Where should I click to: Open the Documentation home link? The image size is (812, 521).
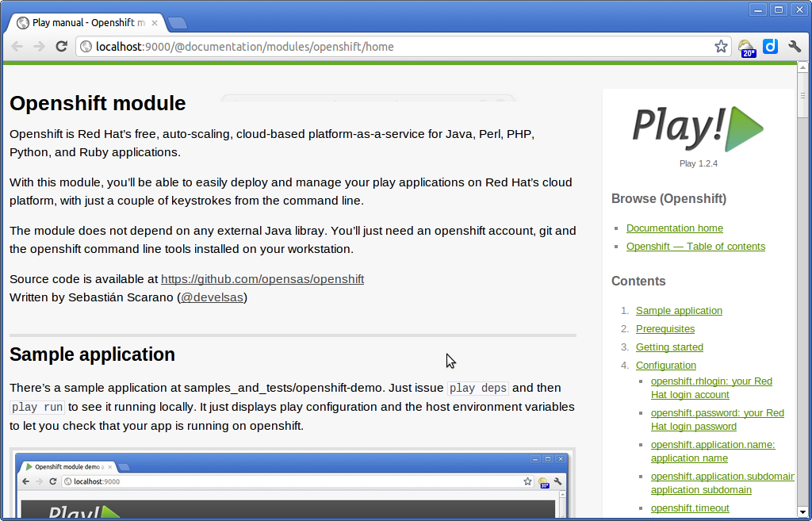coord(675,228)
